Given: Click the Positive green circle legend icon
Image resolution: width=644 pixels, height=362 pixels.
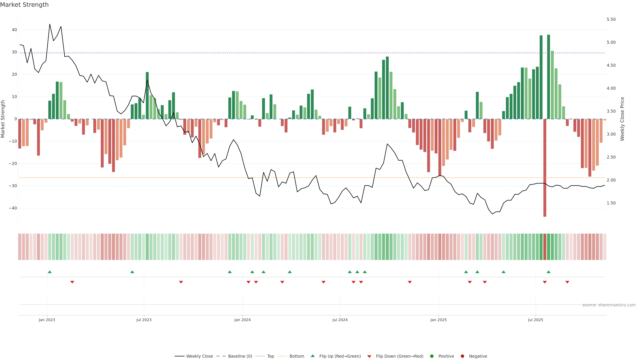Looking at the screenshot, I should coord(432,356).
